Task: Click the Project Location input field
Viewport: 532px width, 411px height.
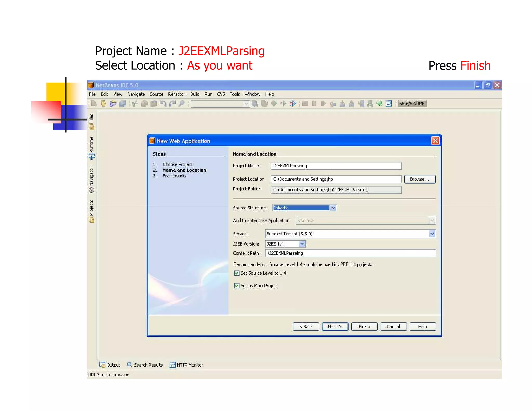Action: [x=336, y=179]
